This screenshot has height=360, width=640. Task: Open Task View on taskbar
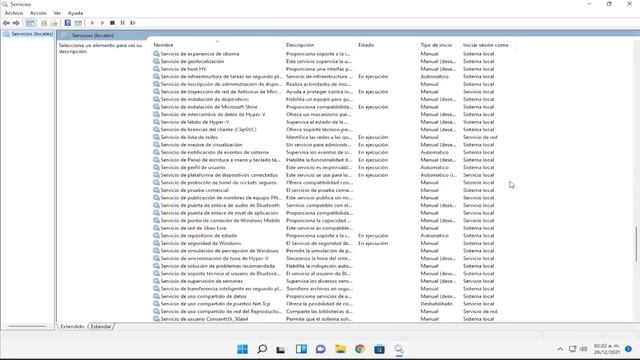pyautogui.click(x=281, y=349)
